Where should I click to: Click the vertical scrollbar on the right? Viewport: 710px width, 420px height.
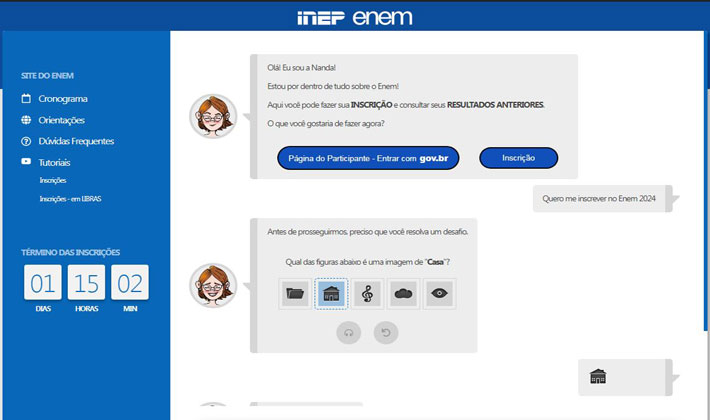pyautogui.click(x=707, y=181)
